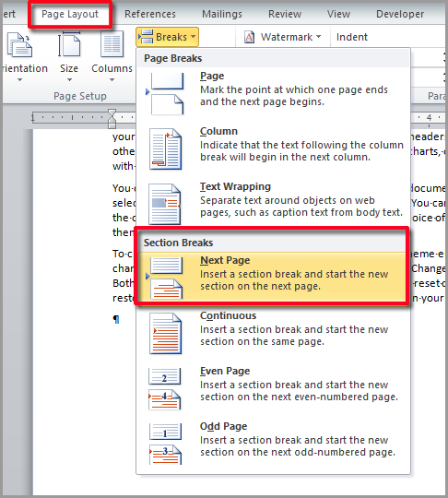Screen dimensions: 448x498
Task: Click description 'section on the same page.'
Action: coord(262,342)
